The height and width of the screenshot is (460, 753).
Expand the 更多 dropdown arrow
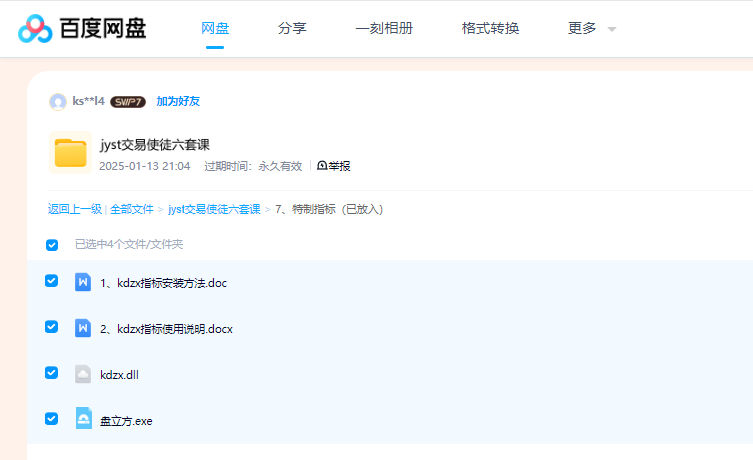point(612,29)
